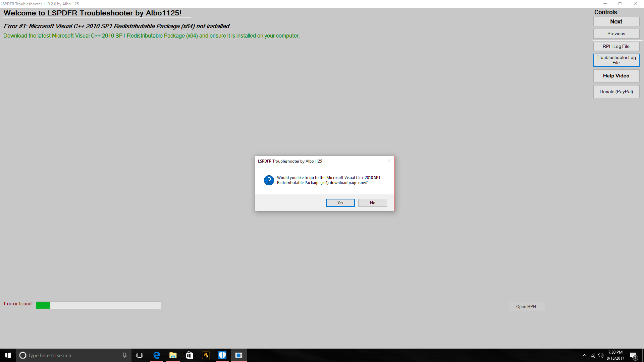Open Task View from taskbar
Image resolution: width=644 pixels, height=362 pixels.
[140, 355]
